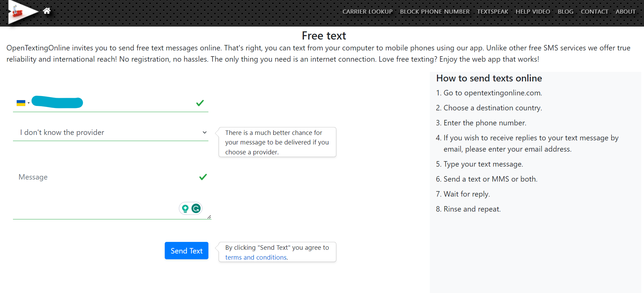Open the Help Video page
Image resolution: width=644 pixels, height=293 pixels.
click(533, 12)
